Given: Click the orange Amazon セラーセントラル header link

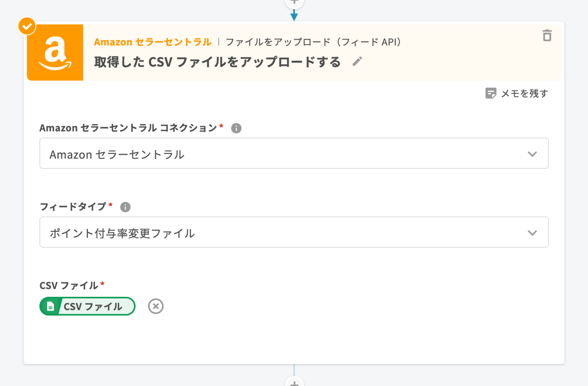Looking at the screenshot, I should (x=153, y=42).
